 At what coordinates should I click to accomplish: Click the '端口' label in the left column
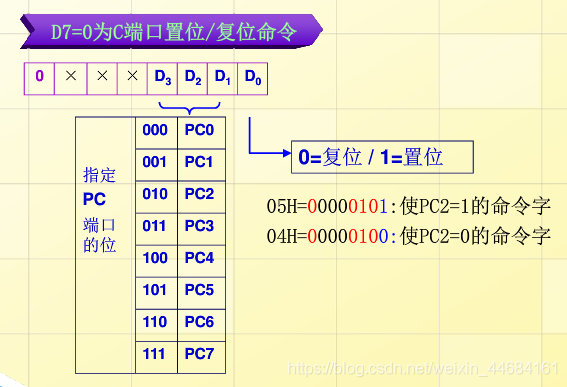pos(99,225)
